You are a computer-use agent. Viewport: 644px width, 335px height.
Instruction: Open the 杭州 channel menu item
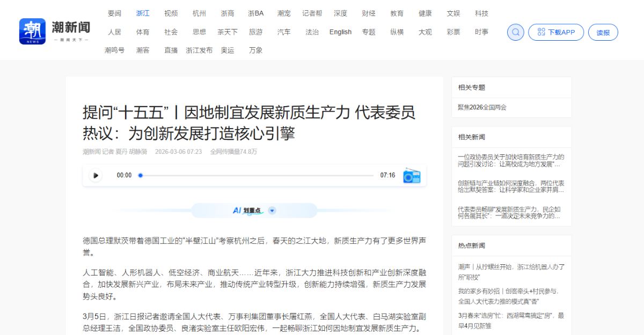[x=199, y=13]
